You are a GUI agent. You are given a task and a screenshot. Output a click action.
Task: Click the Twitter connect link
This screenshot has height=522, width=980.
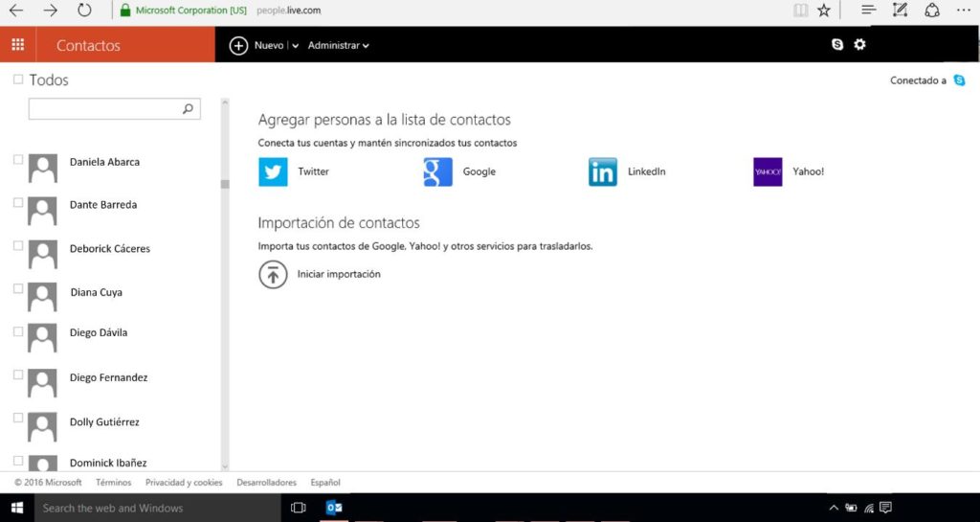coord(313,171)
